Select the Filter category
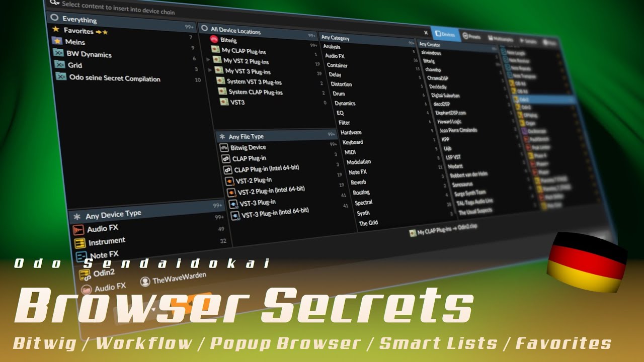This screenshot has height=362, width=644. click(x=344, y=122)
